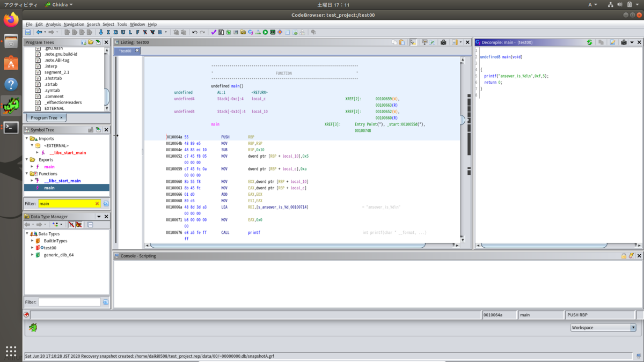Clear Symbol Tree filter with red X
Image resolution: width=644 pixels, height=362 pixels.
point(97,204)
